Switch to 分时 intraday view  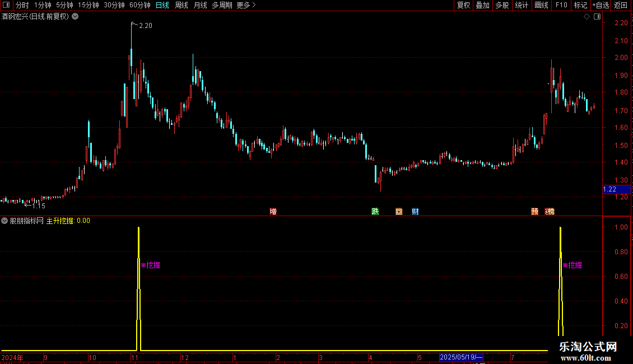coord(22,5)
